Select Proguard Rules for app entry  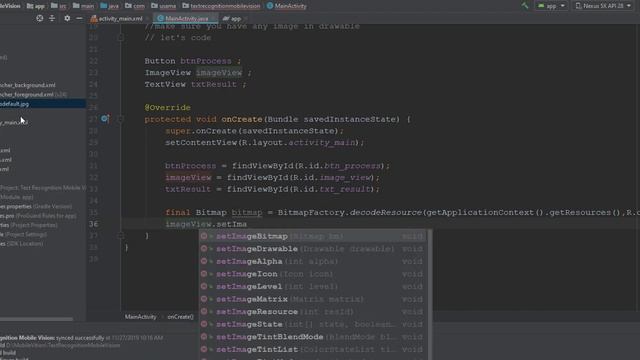pos(38,216)
